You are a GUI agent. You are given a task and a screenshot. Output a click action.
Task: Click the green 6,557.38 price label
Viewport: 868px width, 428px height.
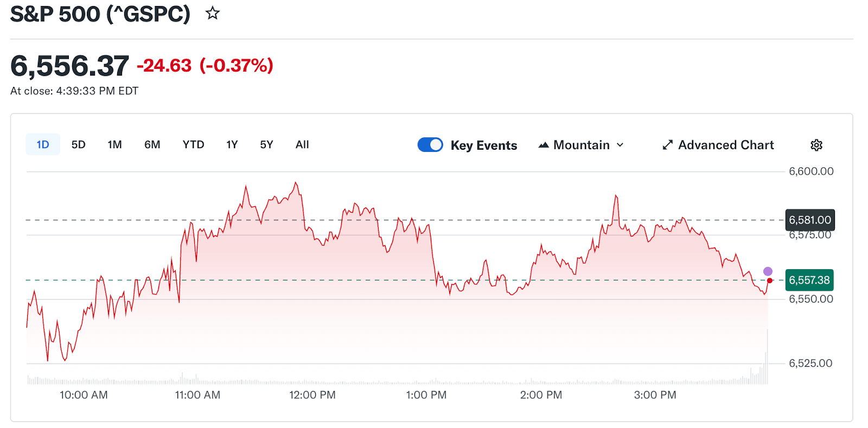click(x=809, y=280)
